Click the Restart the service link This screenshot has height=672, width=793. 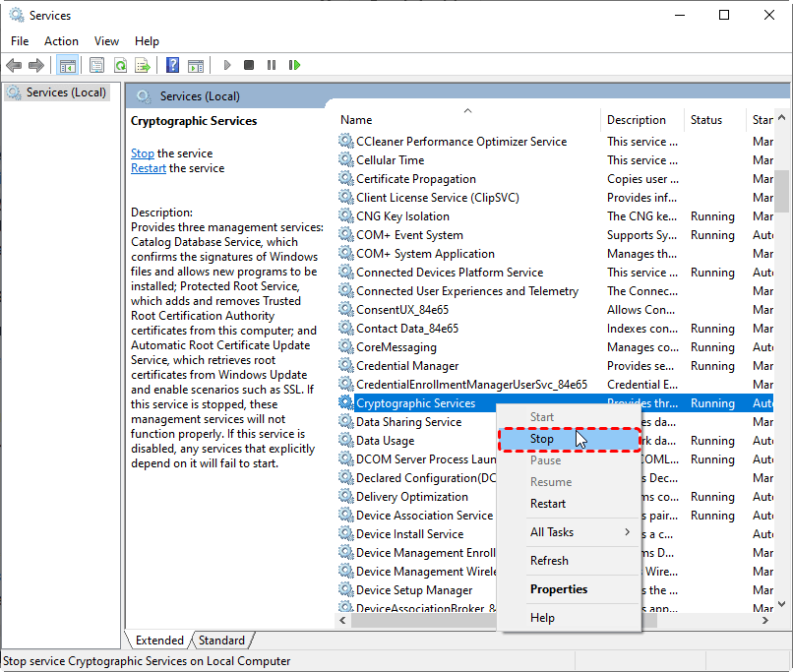coord(148,168)
